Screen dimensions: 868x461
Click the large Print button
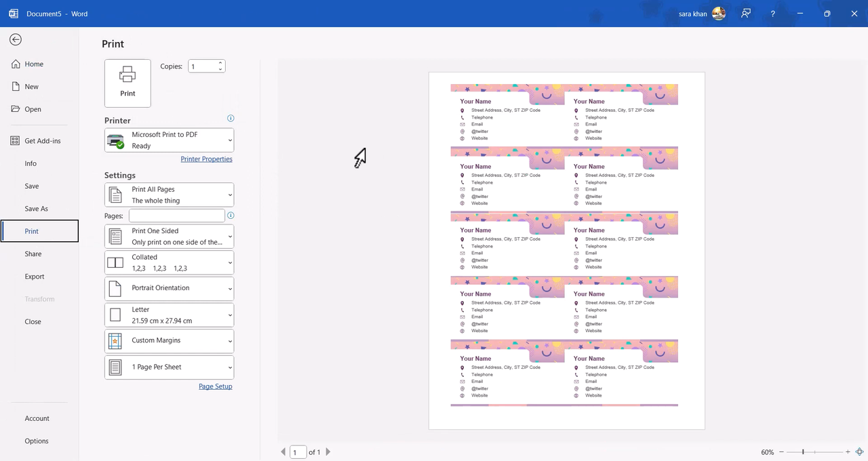127,83
